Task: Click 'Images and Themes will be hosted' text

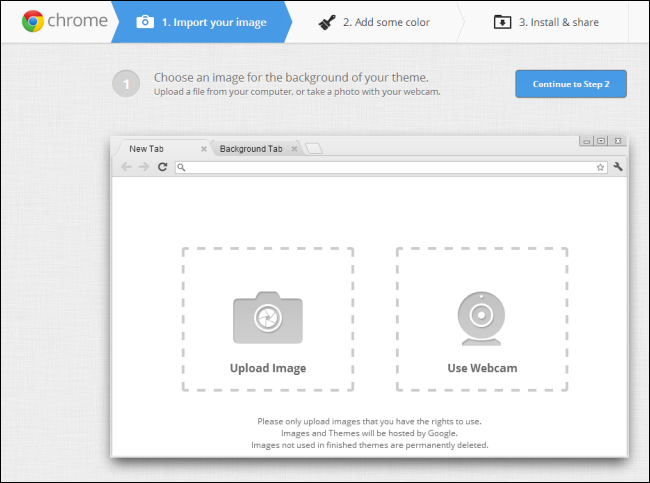Action: click(x=369, y=433)
